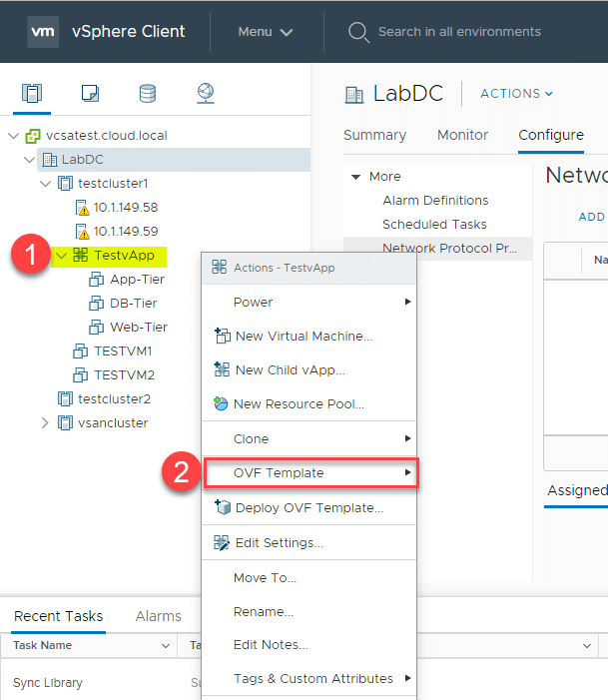This screenshot has width=608, height=700.
Task: Choose New Child vApp... menu entry
Action: (308, 369)
